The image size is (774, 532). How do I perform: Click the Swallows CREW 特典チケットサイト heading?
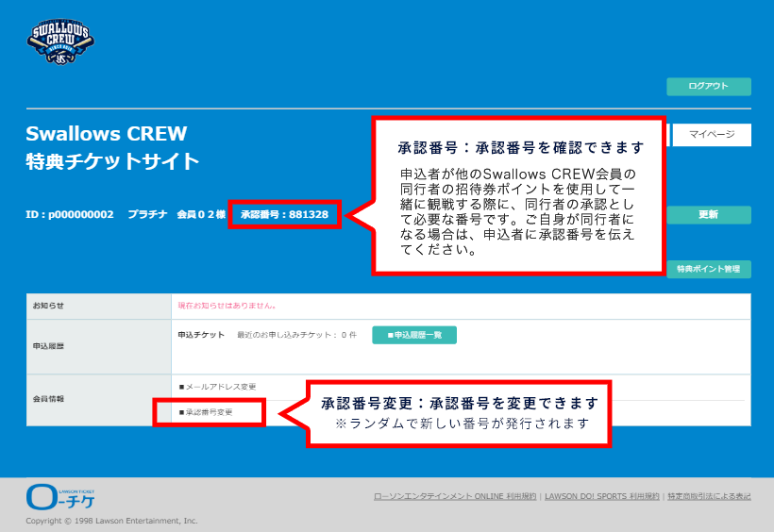coord(112,147)
